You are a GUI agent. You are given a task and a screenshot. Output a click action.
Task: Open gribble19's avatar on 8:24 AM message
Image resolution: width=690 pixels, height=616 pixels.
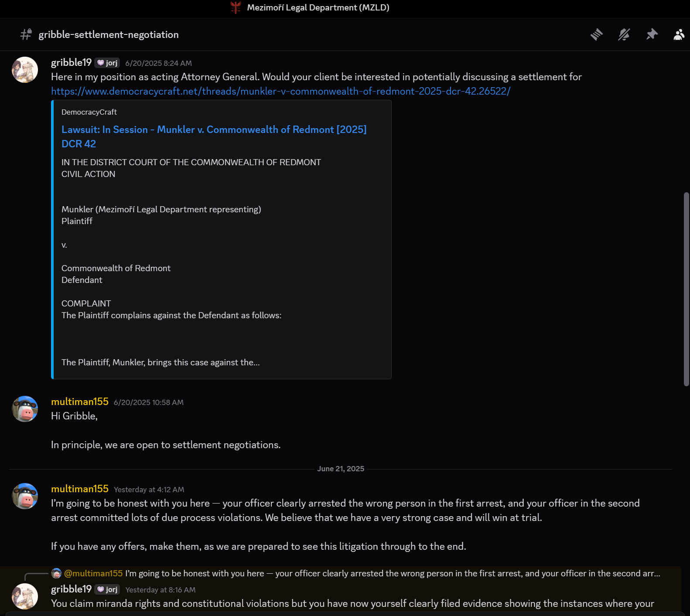(25, 70)
